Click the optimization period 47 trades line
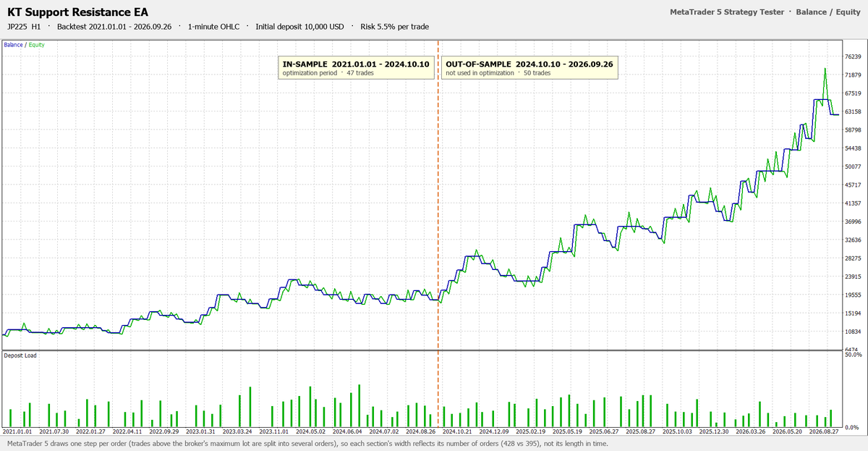Image resolution: width=868 pixels, height=451 pixels. tap(328, 73)
